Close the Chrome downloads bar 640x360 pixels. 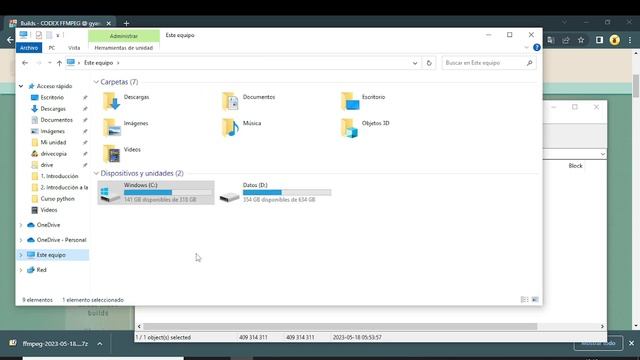coord(631,343)
